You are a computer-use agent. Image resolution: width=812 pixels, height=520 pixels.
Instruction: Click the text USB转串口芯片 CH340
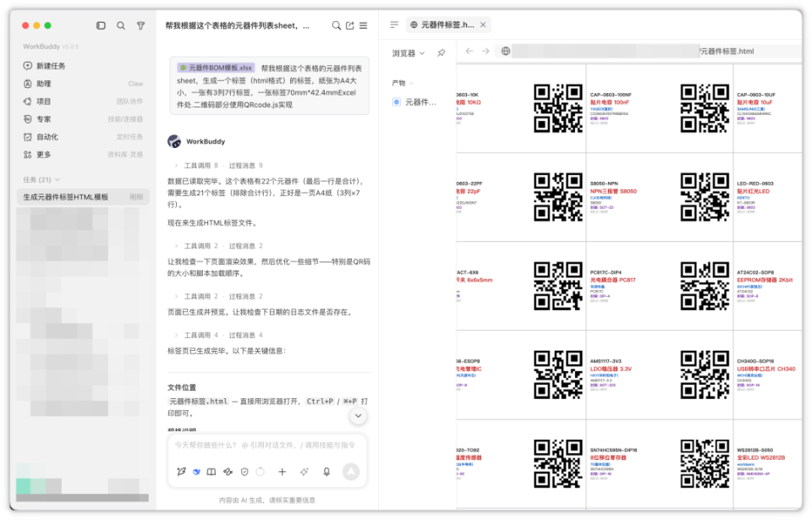coord(766,369)
